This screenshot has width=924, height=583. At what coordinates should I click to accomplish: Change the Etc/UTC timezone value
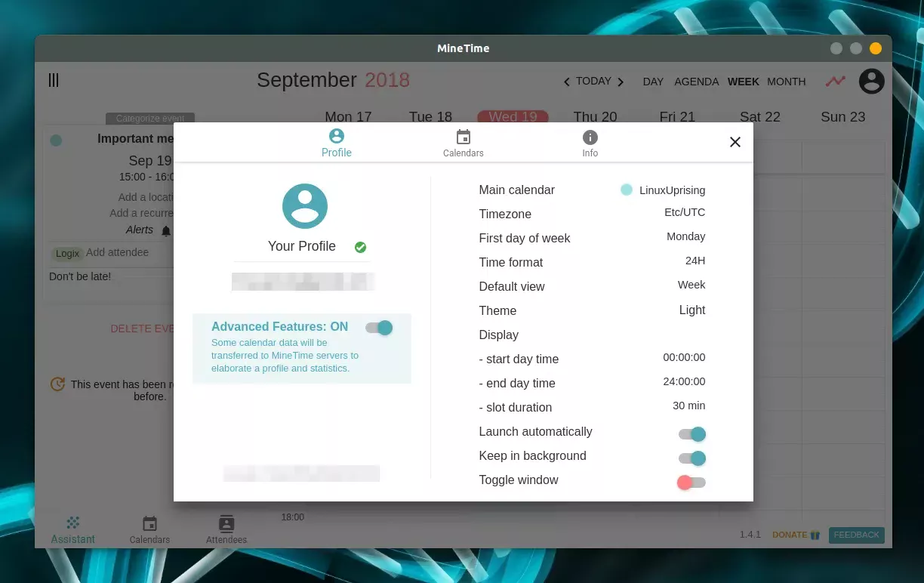click(x=685, y=212)
